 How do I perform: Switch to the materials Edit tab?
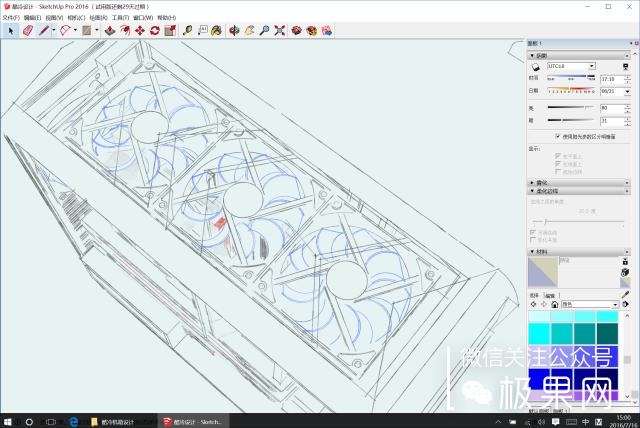pyautogui.click(x=549, y=295)
